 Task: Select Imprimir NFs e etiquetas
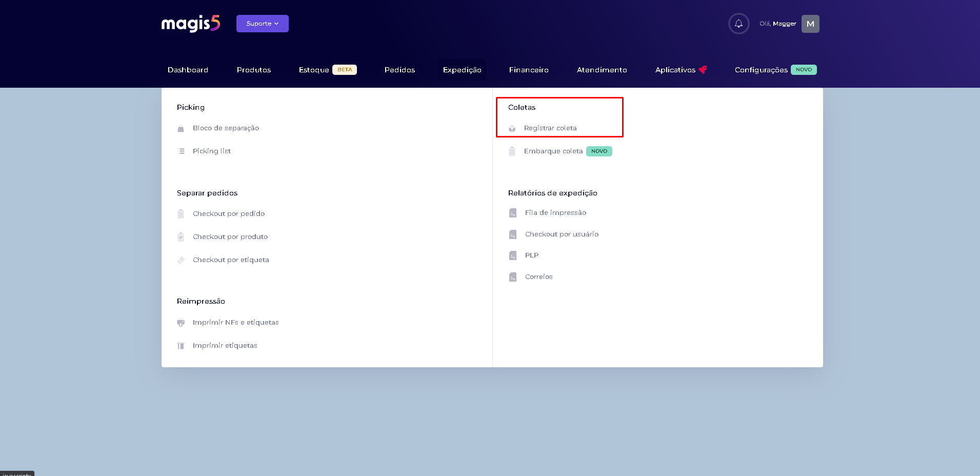coord(236,323)
